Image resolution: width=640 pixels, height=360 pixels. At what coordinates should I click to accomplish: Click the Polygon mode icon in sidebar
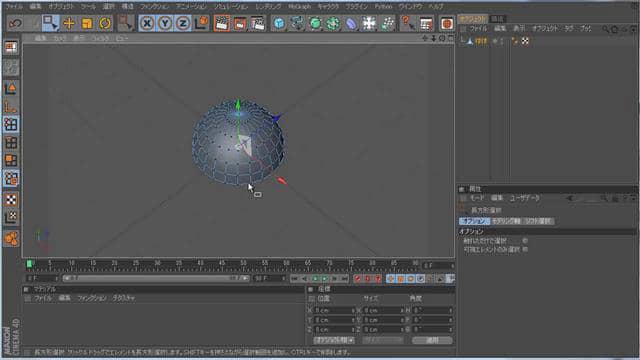pos(11,160)
